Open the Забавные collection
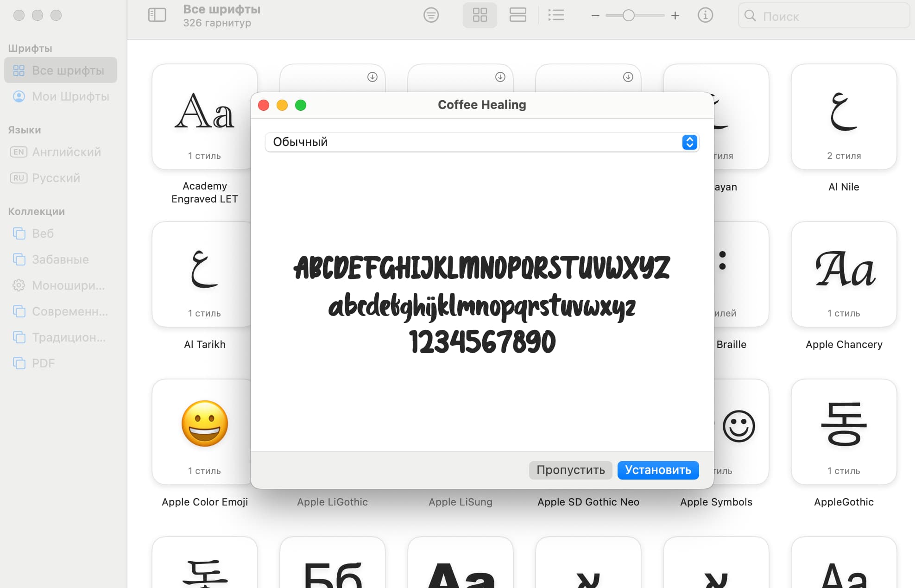The width and height of the screenshot is (915, 588). point(61,259)
